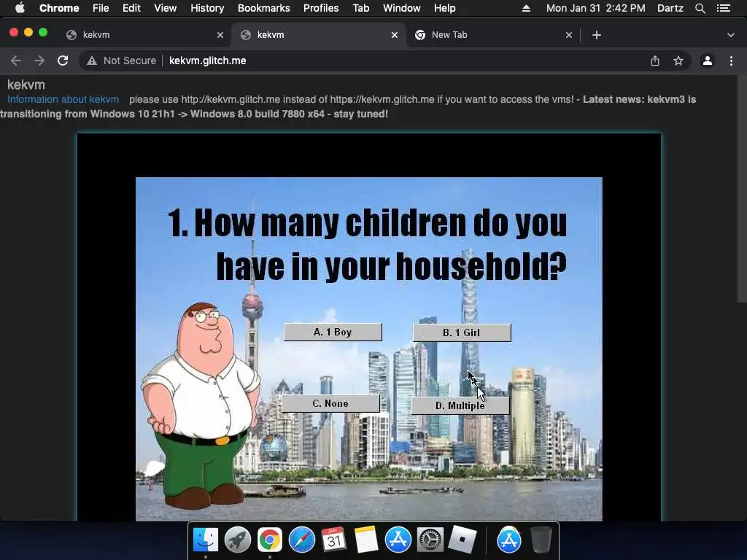747x560 pixels.
Task: Click the browser back arrow
Action: point(16,61)
